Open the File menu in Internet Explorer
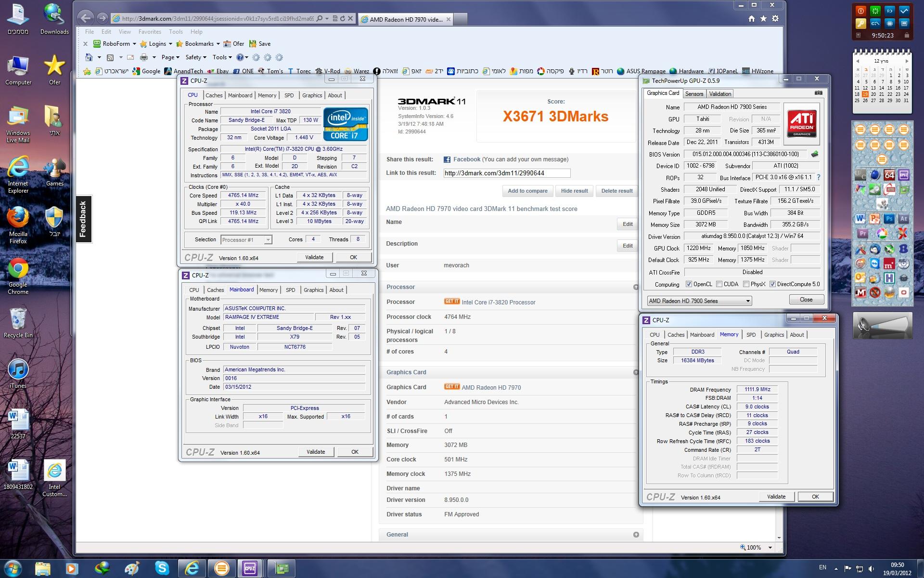924x578 pixels. 90,32
